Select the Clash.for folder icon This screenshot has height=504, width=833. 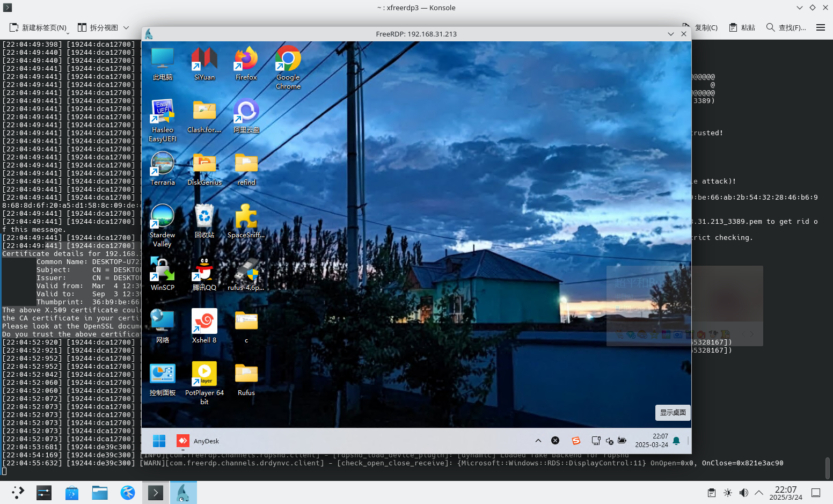204,116
